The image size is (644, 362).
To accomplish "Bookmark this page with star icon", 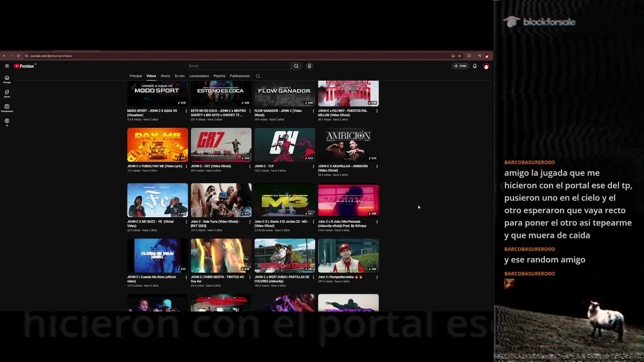I will 459,56.
